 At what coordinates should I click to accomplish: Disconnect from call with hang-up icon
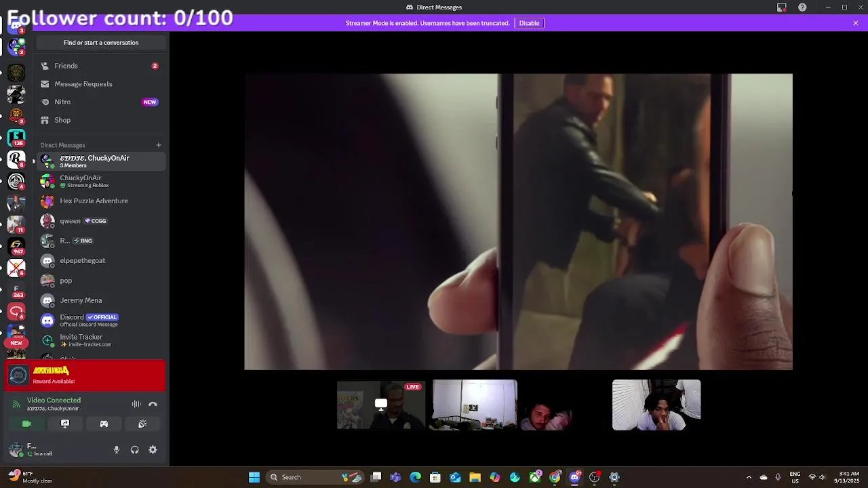point(153,404)
